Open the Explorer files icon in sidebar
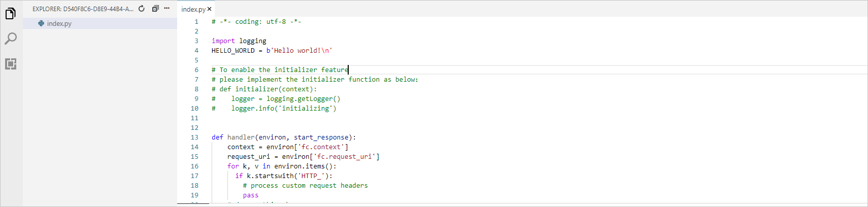The image size is (868, 207). click(11, 14)
